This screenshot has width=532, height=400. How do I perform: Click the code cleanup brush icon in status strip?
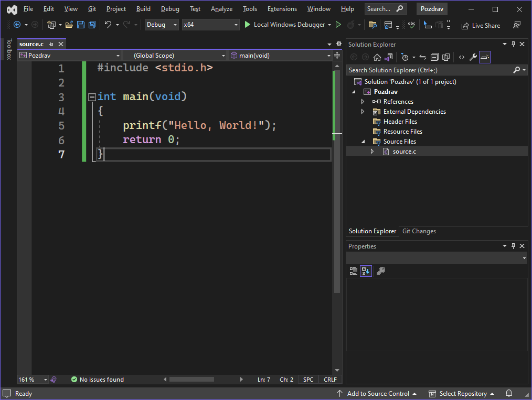pyautogui.click(x=54, y=380)
